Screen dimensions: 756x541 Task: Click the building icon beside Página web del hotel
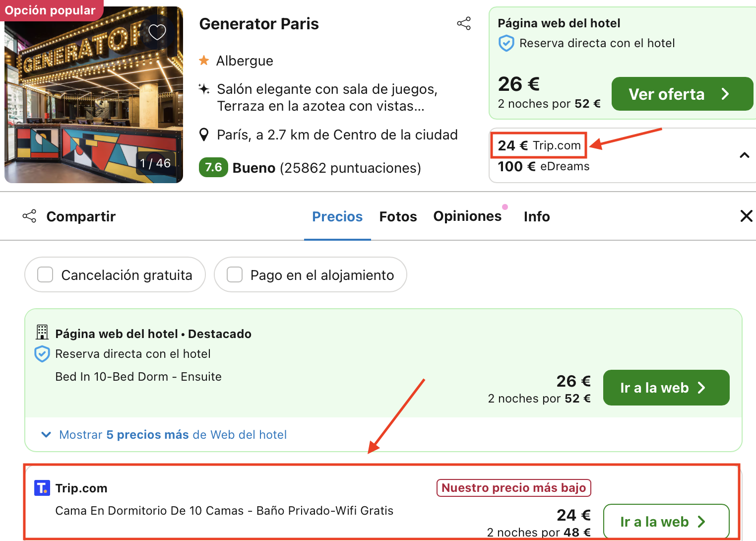click(42, 332)
